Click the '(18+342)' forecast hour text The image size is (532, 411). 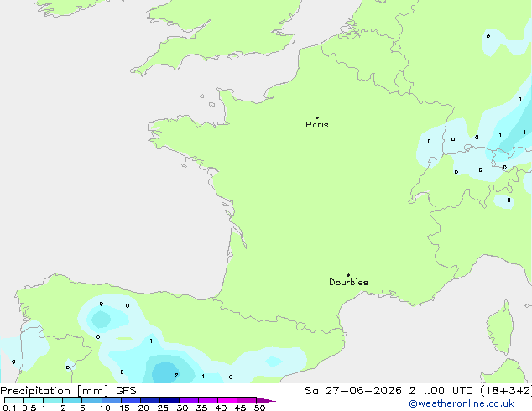click(x=506, y=391)
